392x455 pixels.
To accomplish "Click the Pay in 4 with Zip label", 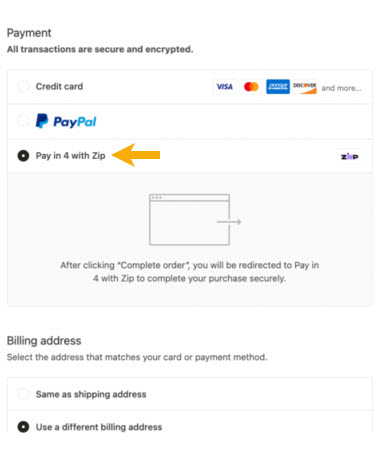I will click(71, 156).
